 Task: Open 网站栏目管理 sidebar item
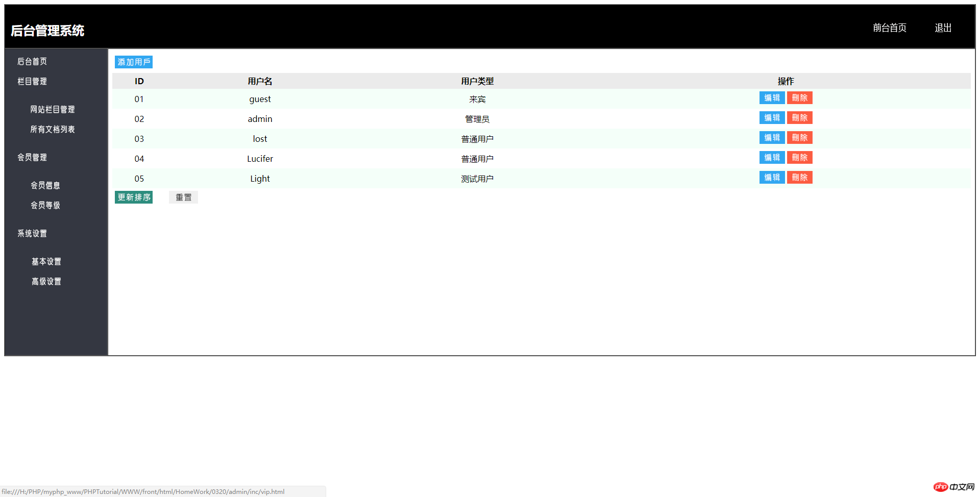pos(52,110)
